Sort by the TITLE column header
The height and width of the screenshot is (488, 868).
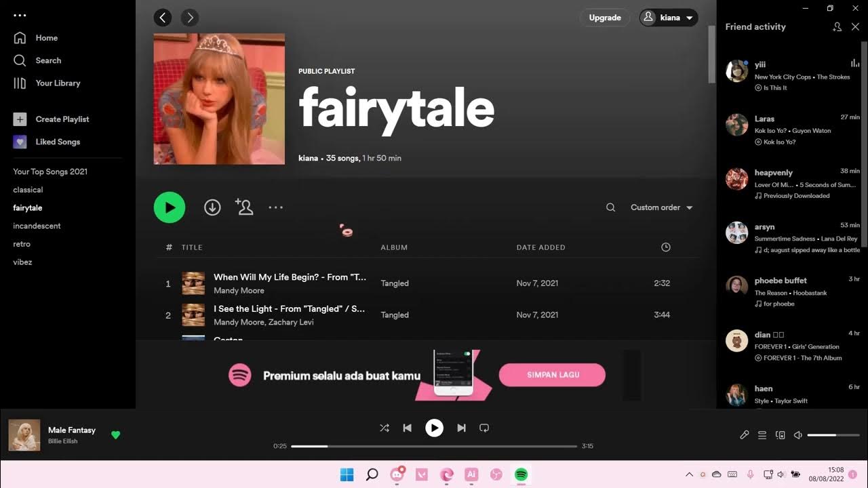click(192, 247)
